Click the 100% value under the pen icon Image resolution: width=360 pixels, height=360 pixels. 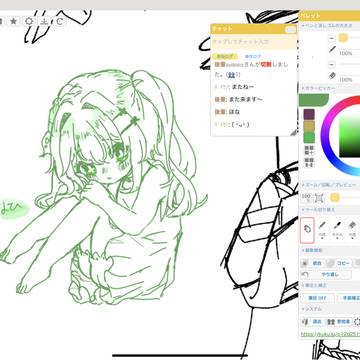[x=346, y=53]
